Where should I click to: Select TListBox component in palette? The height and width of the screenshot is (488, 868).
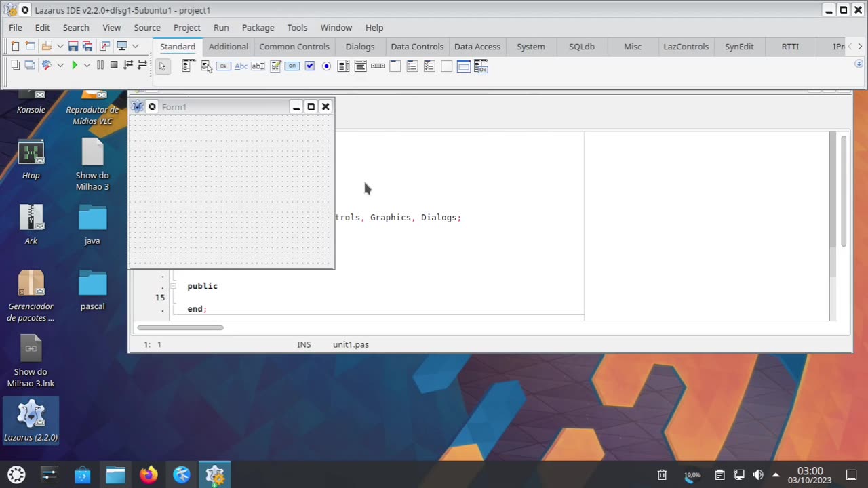[344, 66]
